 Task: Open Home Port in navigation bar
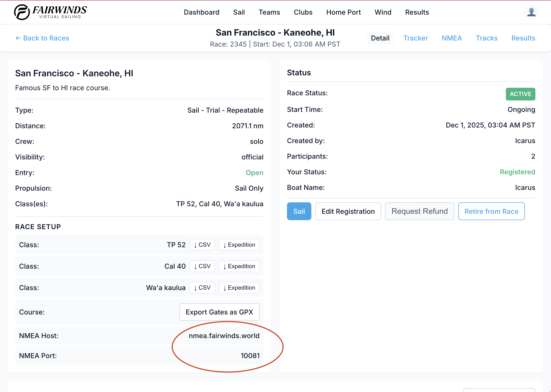[343, 12]
